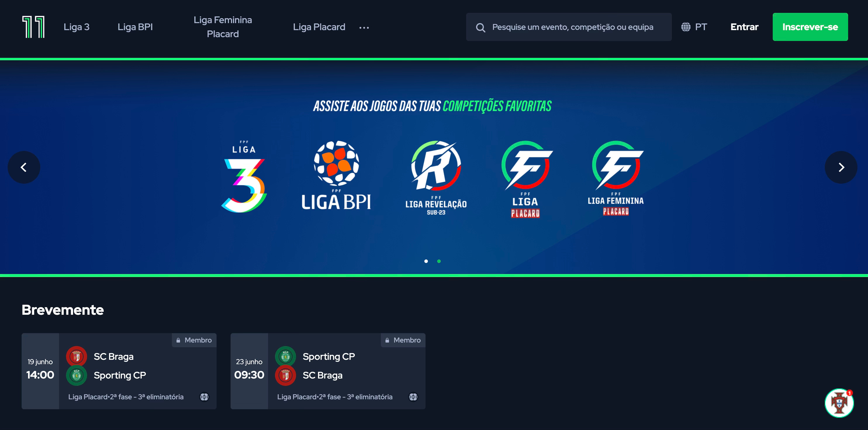868x430 pixels.
Task: Select the first carousel dot
Action: [426, 261]
